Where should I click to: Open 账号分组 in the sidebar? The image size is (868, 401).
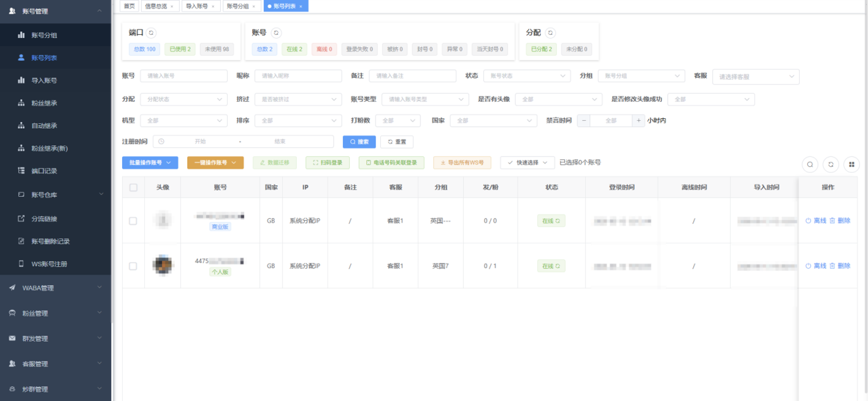55,35
